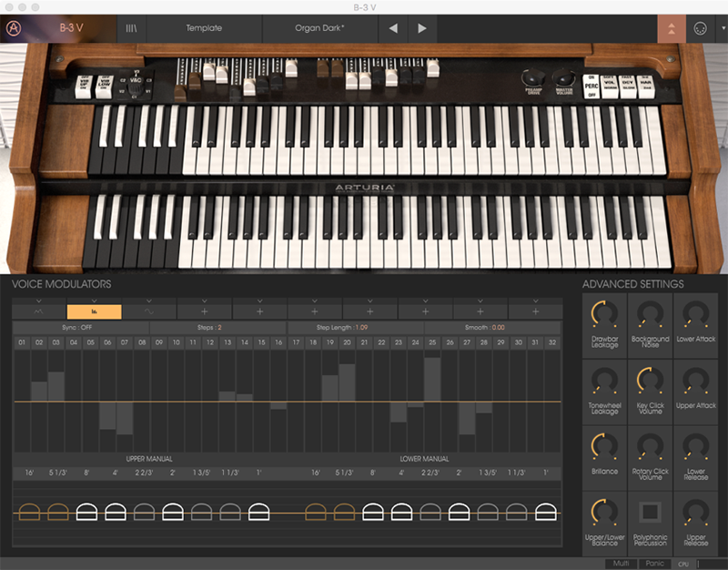Select Upper Manual 8' drawbar icon
This screenshot has height=570, width=728.
point(86,512)
